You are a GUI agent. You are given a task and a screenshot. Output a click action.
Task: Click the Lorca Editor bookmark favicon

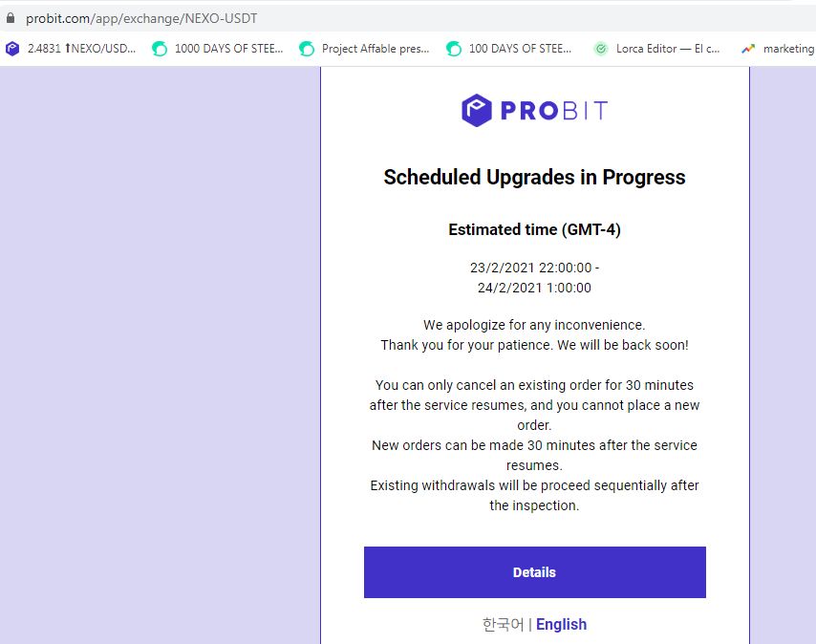point(601,49)
